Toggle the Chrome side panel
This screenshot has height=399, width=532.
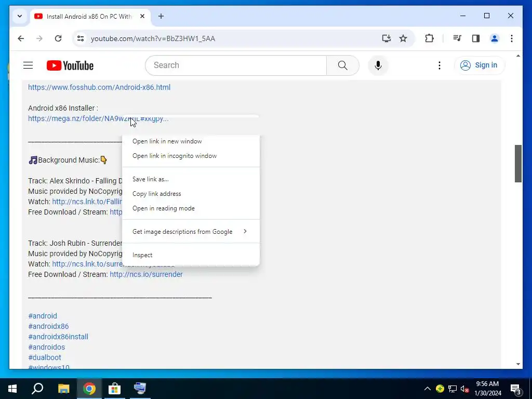click(x=476, y=38)
